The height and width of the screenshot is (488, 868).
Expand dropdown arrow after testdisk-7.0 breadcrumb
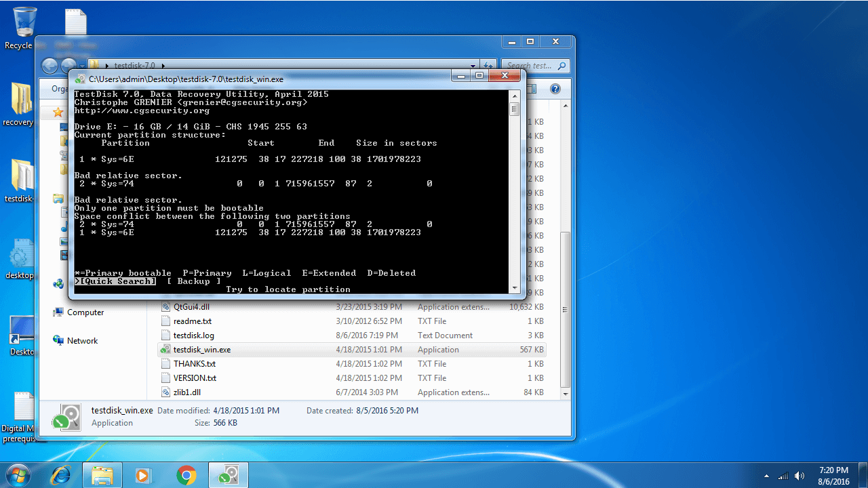pos(162,66)
